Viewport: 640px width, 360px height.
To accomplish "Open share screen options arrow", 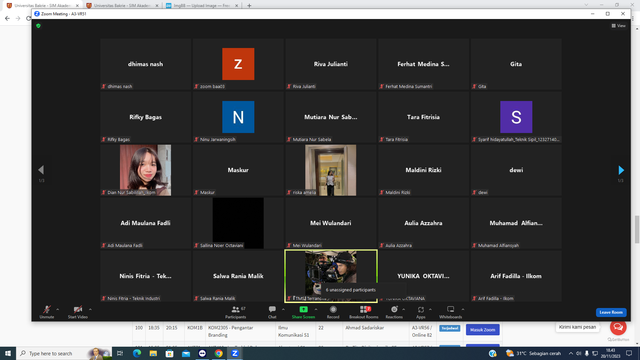I will pyautogui.click(x=316, y=309).
